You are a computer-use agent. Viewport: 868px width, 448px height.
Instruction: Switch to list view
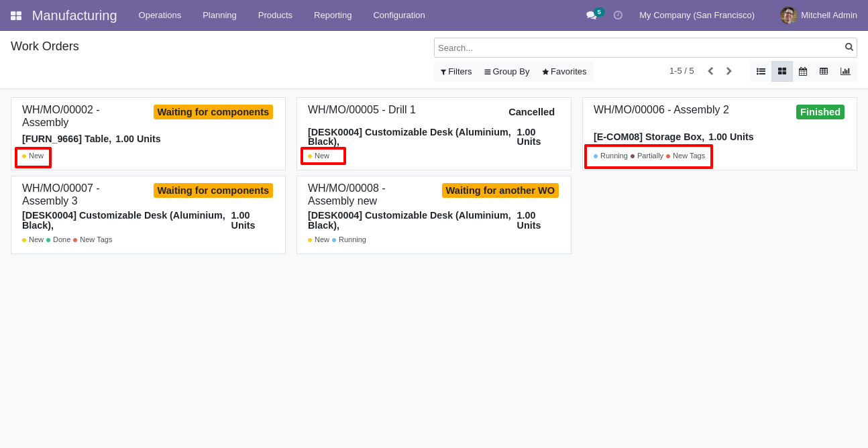point(761,71)
